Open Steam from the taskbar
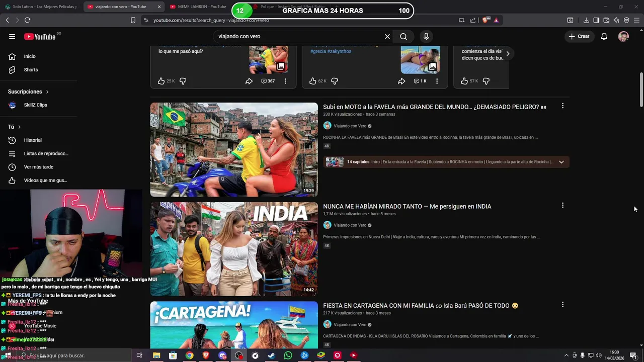 click(x=271, y=355)
